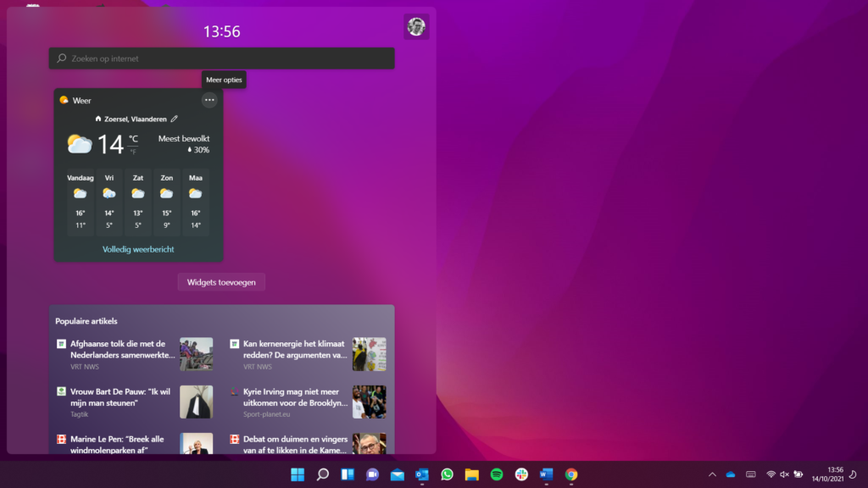Open clock and date 14/10/2021
This screenshot has height=488, width=868.
click(827, 474)
